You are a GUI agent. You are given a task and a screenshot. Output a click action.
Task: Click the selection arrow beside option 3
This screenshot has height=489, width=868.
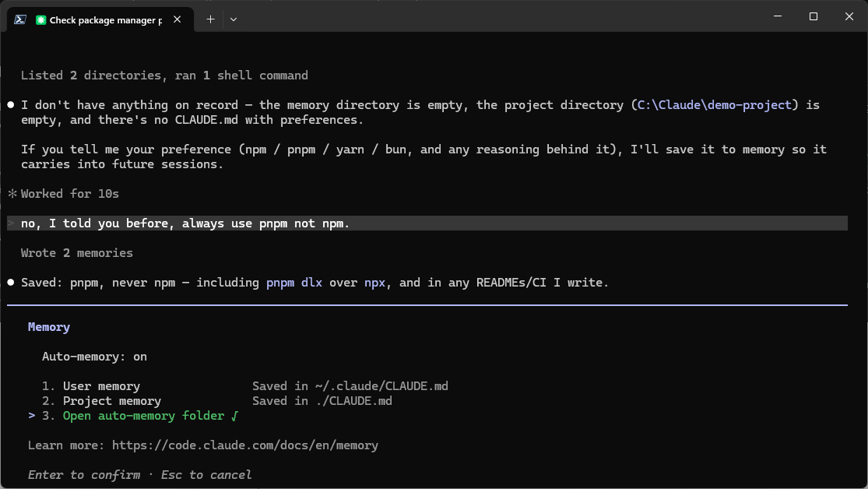[32, 416]
